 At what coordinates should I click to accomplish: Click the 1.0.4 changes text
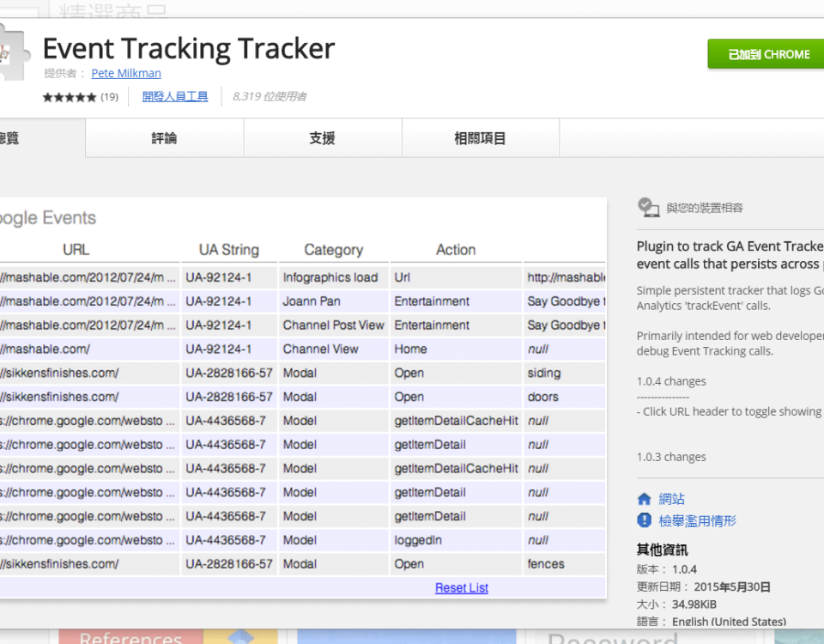pyautogui.click(x=671, y=381)
